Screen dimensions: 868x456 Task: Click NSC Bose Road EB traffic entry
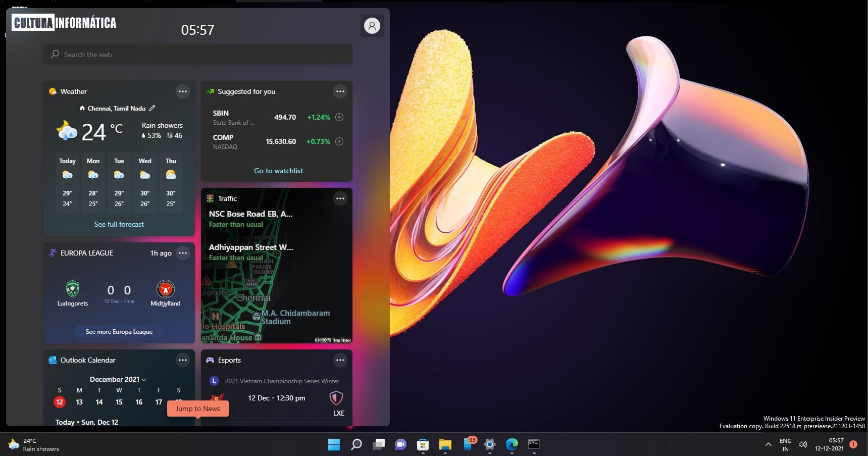coord(251,219)
